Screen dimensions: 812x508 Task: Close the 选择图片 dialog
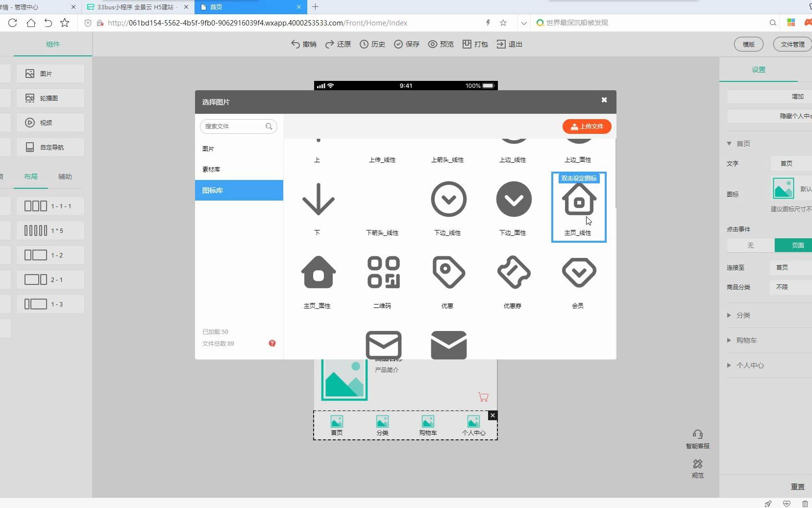[604, 100]
